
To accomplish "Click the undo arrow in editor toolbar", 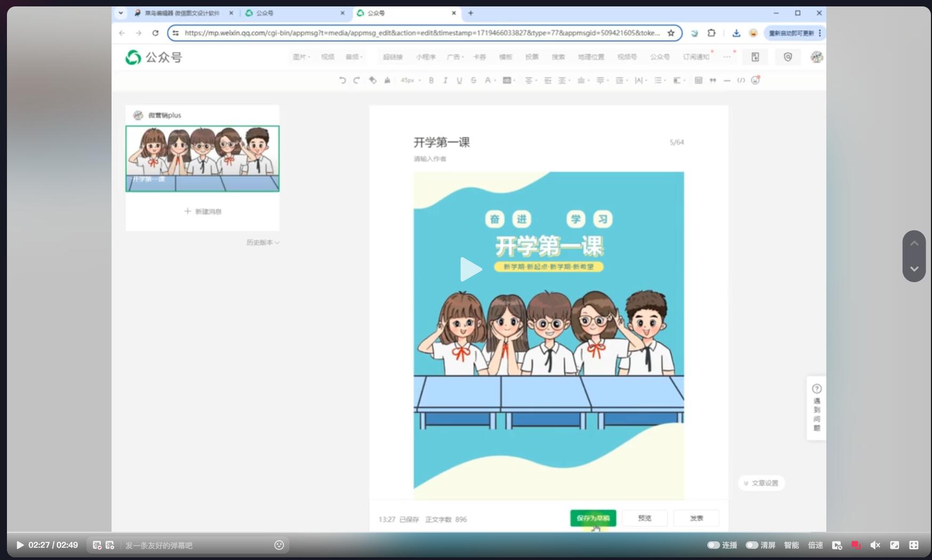I will point(342,81).
